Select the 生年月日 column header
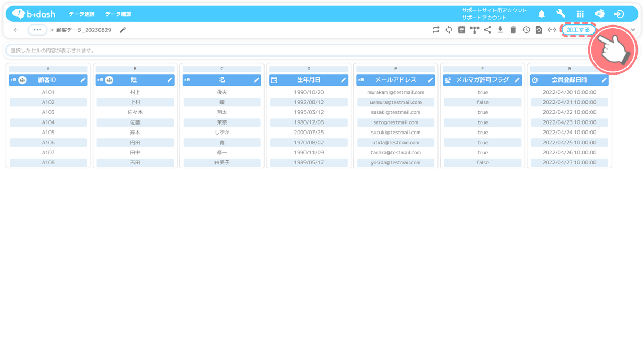 pos(309,80)
